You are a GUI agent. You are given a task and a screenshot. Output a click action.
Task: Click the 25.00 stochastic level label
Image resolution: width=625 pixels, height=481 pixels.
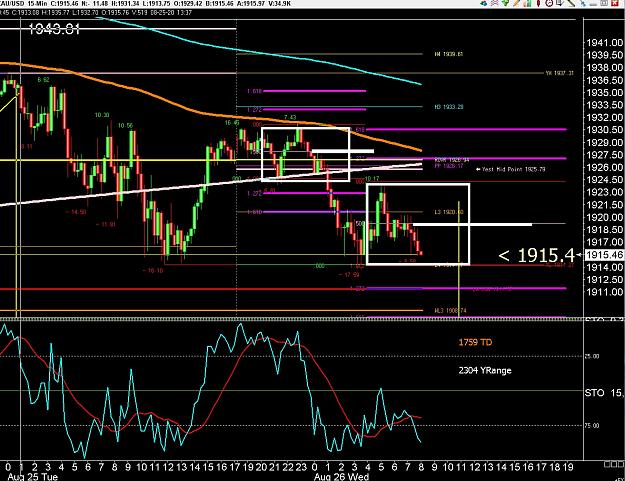coord(592,356)
